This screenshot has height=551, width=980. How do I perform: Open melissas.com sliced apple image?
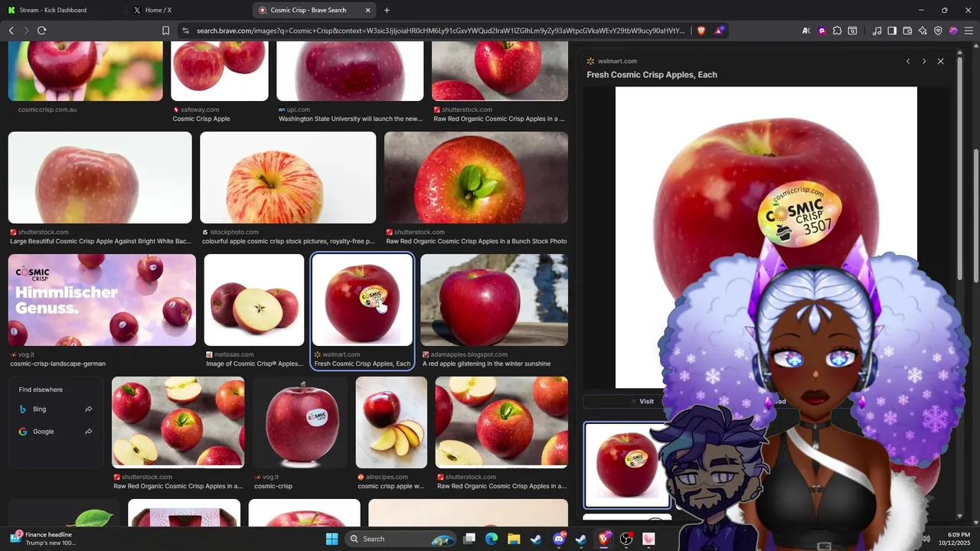pos(254,300)
